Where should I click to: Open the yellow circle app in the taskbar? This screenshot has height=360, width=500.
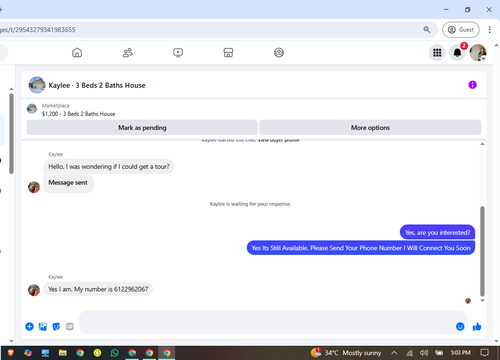(97, 353)
